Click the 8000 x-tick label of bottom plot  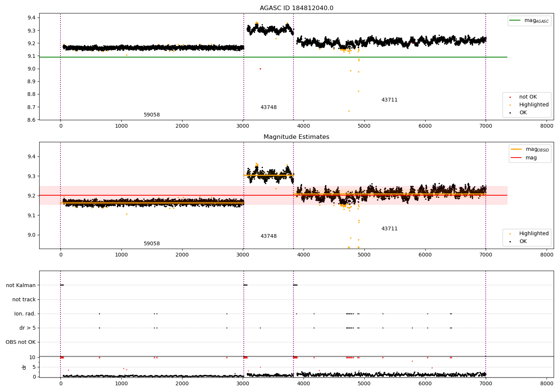point(547,383)
